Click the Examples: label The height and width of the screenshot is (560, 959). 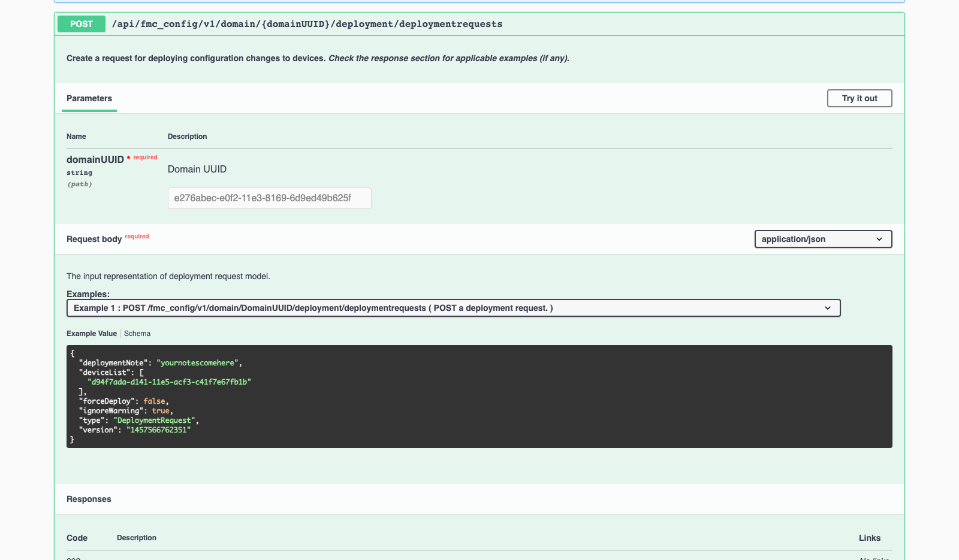pyautogui.click(x=88, y=294)
